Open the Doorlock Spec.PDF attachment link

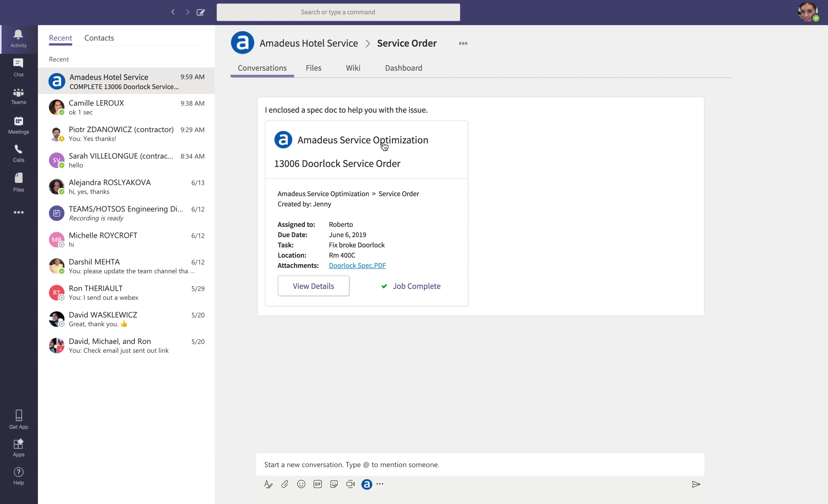357,265
